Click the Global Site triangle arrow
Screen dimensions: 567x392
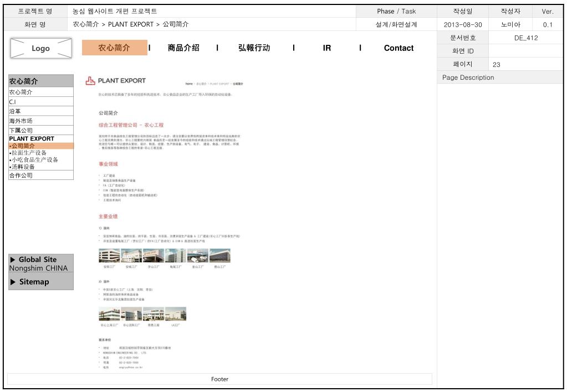coord(13,260)
